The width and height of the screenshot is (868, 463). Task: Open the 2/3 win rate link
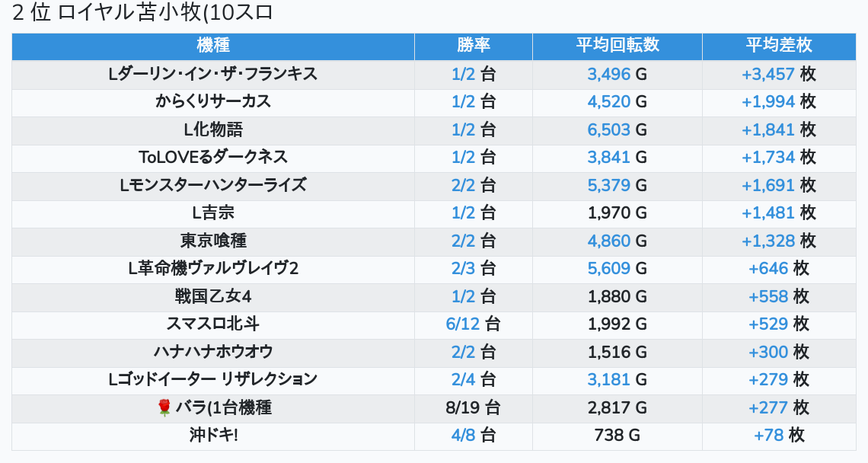click(463, 269)
